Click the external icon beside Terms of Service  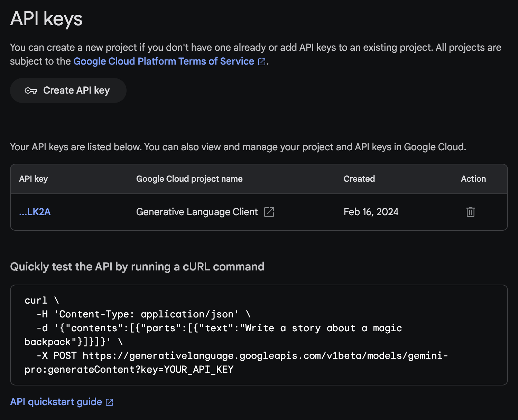tap(262, 62)
